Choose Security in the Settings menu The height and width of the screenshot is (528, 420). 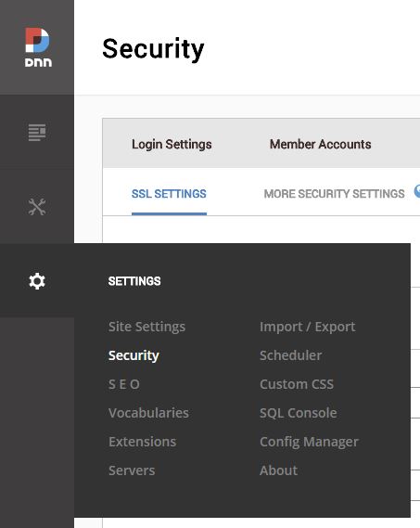(x=134, y=355)
